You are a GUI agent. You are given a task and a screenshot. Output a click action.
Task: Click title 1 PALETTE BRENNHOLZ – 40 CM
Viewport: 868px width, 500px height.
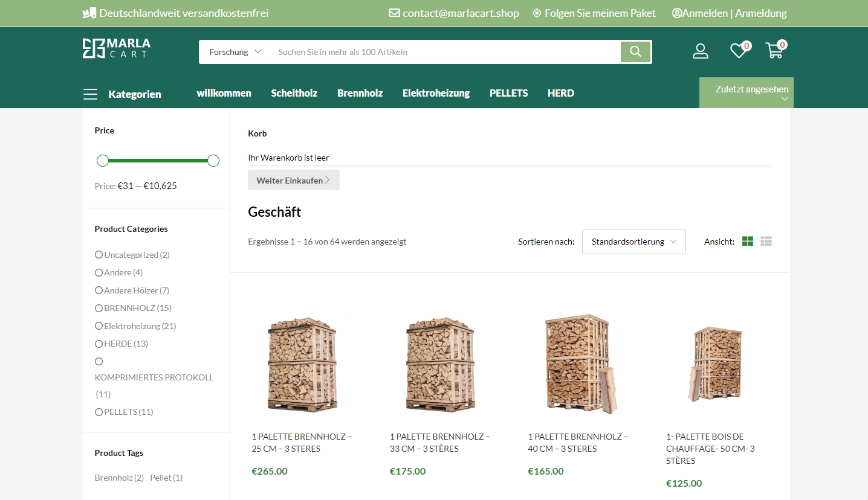point(578,443)
